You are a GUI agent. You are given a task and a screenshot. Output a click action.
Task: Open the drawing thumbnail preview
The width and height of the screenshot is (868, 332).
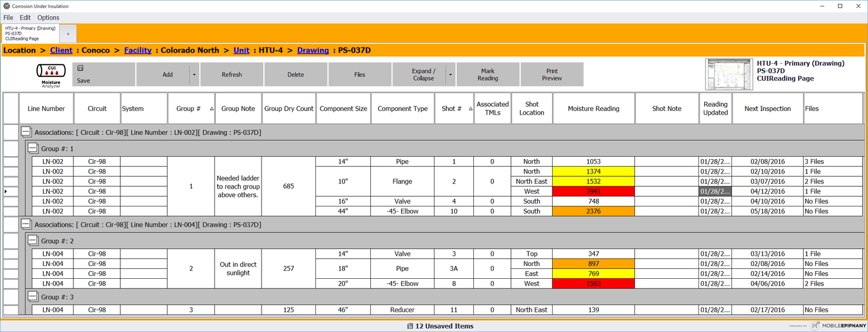coord(729,74)
